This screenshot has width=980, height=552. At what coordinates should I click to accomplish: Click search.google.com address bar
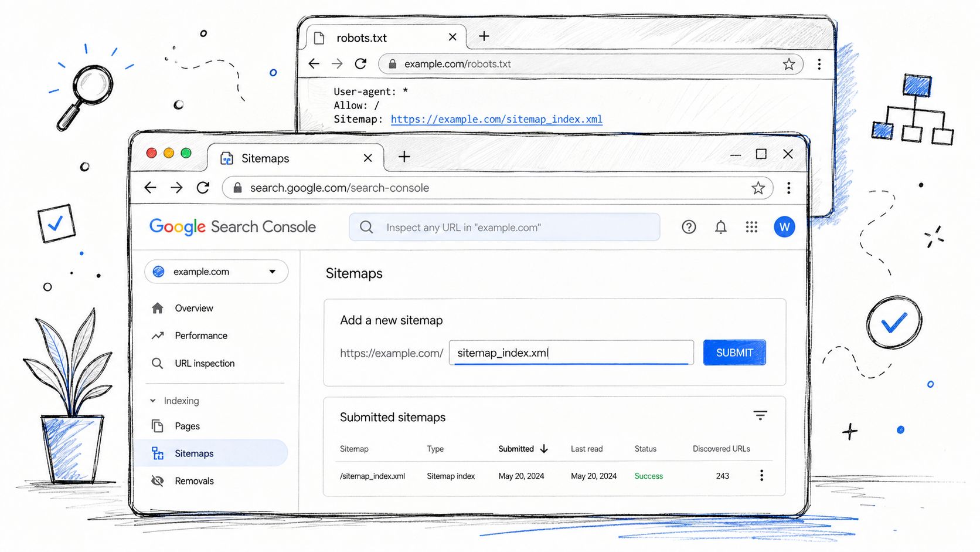tap(498, 188)
